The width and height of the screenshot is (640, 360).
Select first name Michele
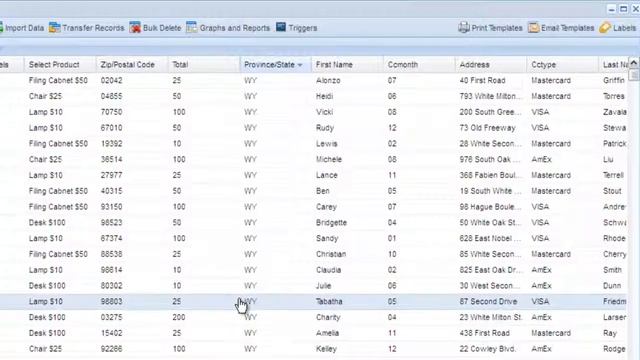pos(329,160)
